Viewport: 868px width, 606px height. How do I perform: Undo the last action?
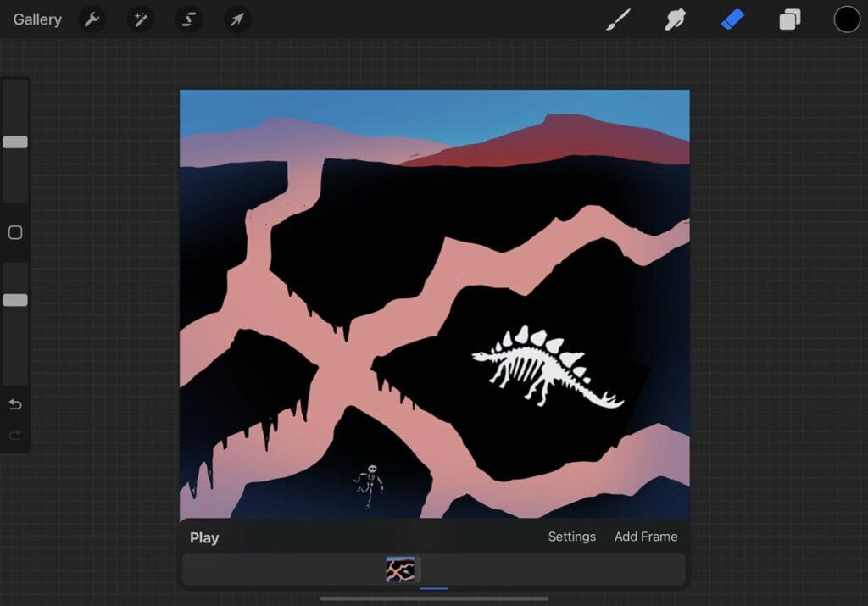(x=15, y=404)
